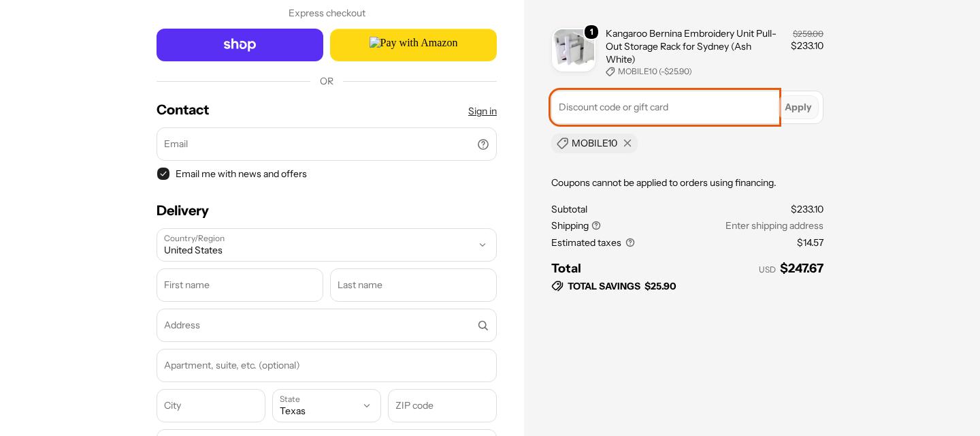This screenshot has width=980, height=436.
Task: Click the address search magnifier icon
Action: [x=483, y=326]
